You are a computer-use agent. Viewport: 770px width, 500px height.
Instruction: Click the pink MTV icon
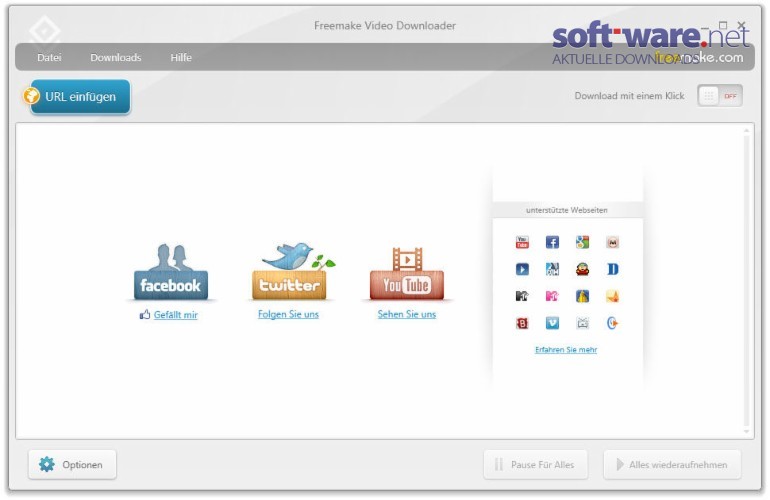point(552,296)
